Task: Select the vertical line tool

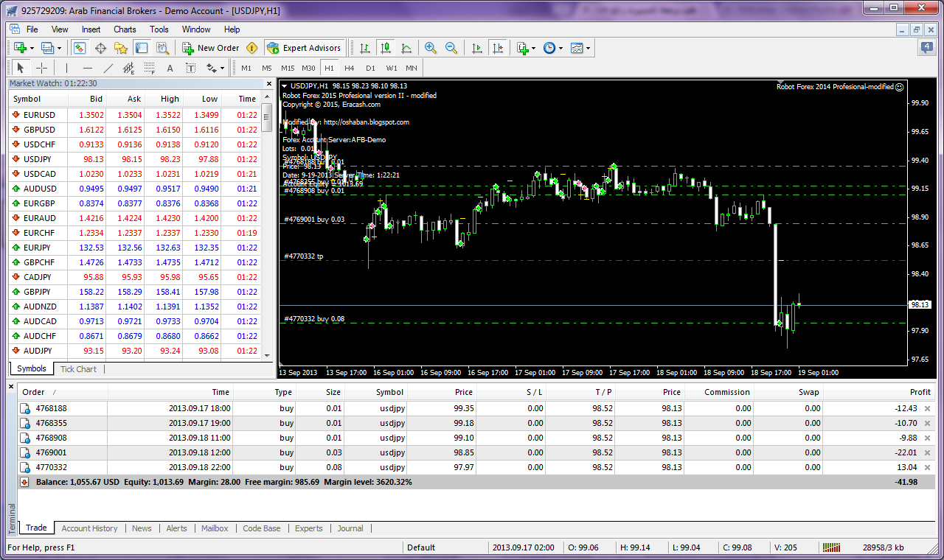Action: pos(67,68)
